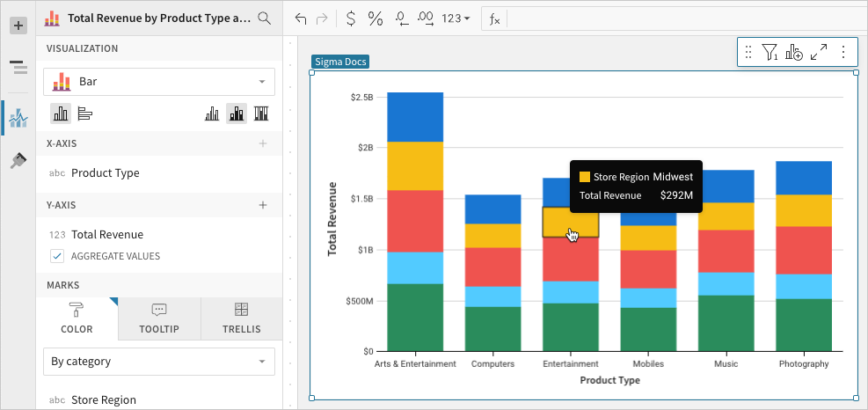Open the Bar visualization type dropdown
868x410 pixels.
pyautogui.click(x=159, y=82)
